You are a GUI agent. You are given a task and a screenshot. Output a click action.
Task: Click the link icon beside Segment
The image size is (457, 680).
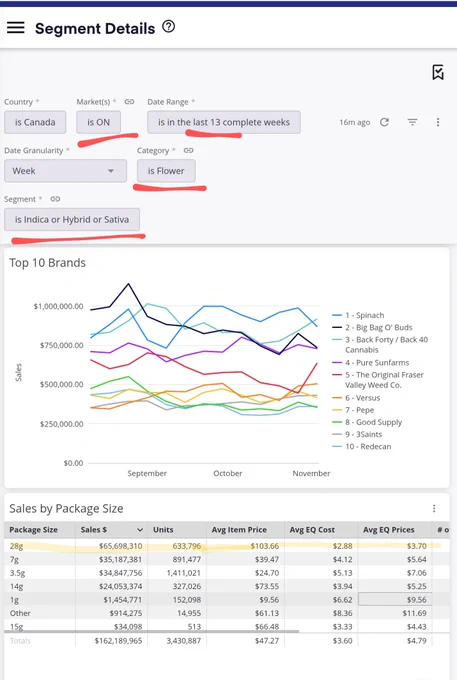[x=55, y=199]
